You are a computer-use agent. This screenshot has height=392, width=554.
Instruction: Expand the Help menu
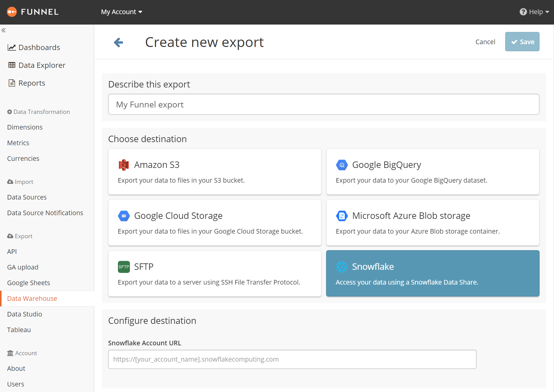534,12
